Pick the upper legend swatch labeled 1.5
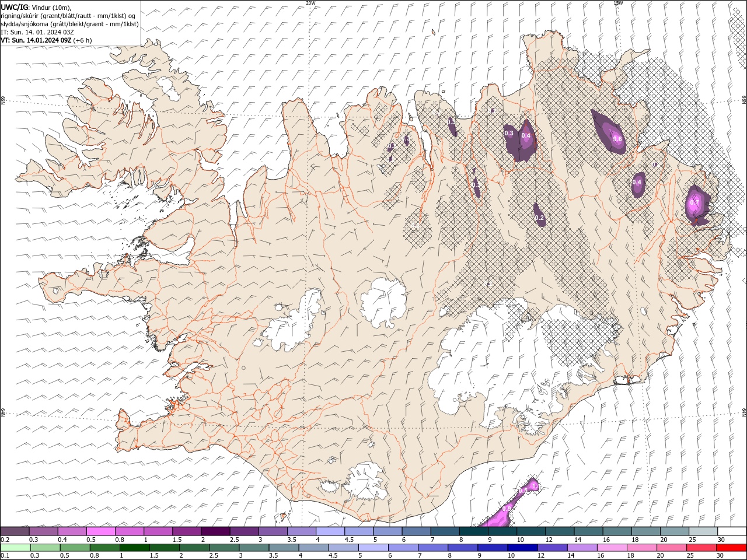This screenshot has height=560, width=747. point(187,531)
